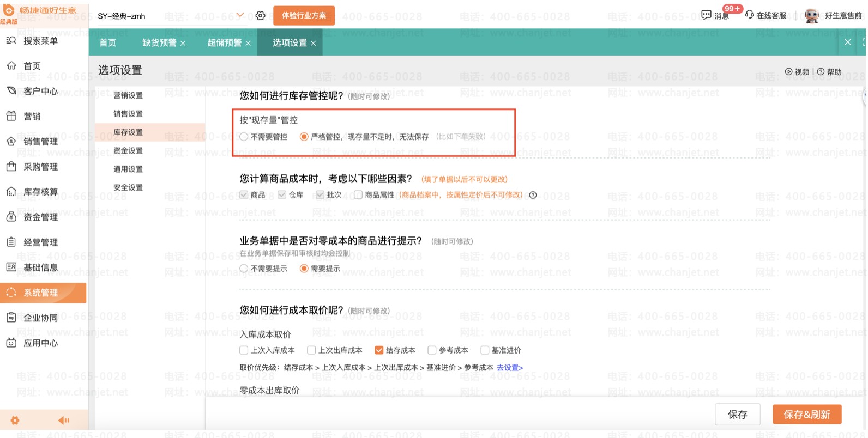868x438 pixels.
Task: Select 不需要提示 radio button
Action: point(244,269)
